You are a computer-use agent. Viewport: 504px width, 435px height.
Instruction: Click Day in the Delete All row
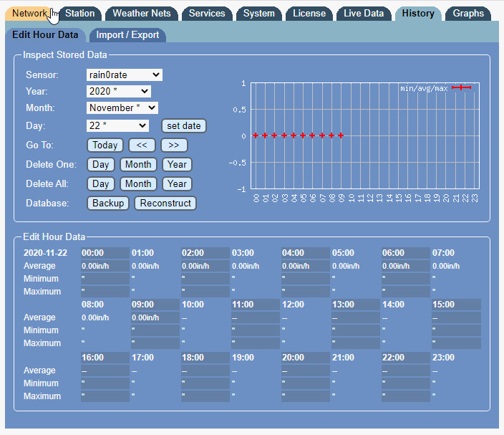(101, 183)
